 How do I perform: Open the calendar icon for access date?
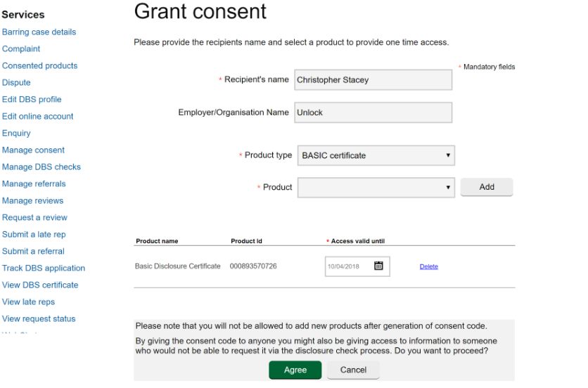pos(378,266)
